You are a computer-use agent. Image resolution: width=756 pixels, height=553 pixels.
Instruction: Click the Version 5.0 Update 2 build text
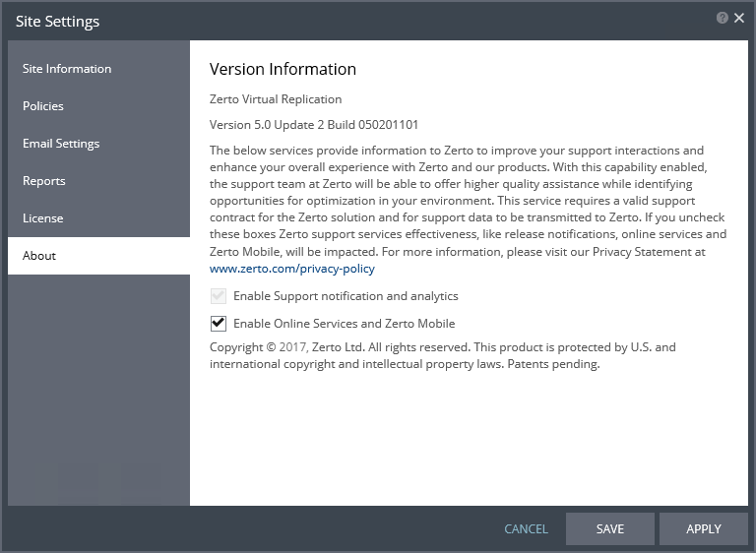(314, 125)
